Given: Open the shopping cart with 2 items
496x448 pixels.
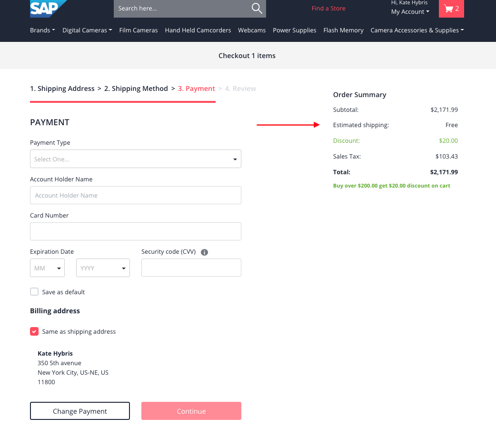Looking at the screenshot, I should (451, 9).
